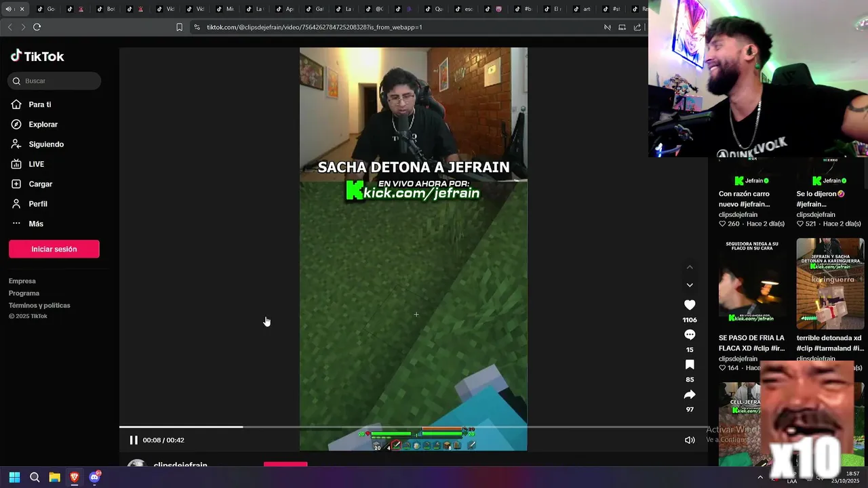Switch to the 'Bol' TikTok tab

point(106,9)
